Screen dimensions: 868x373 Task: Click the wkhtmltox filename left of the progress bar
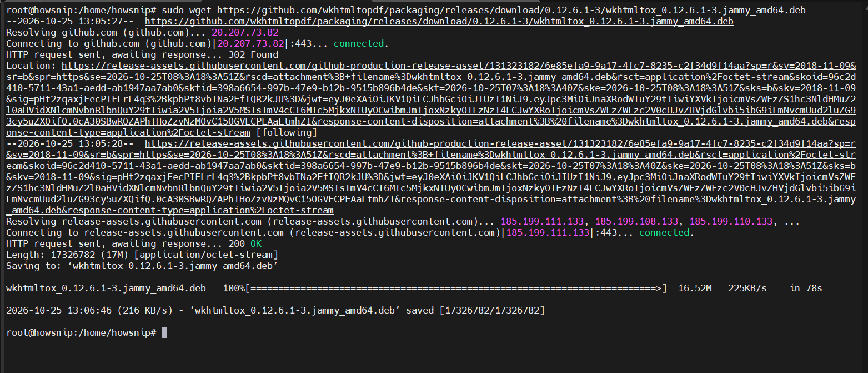(x=106, y=288)
